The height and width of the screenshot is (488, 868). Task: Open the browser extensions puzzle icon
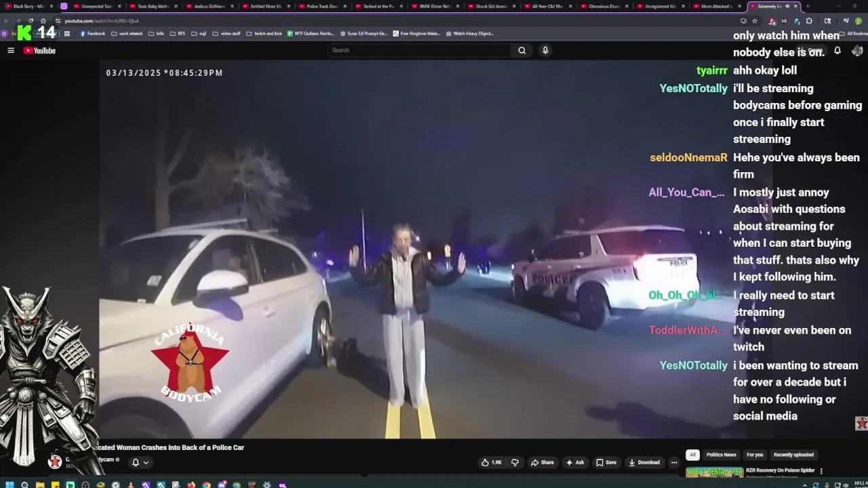809,21
